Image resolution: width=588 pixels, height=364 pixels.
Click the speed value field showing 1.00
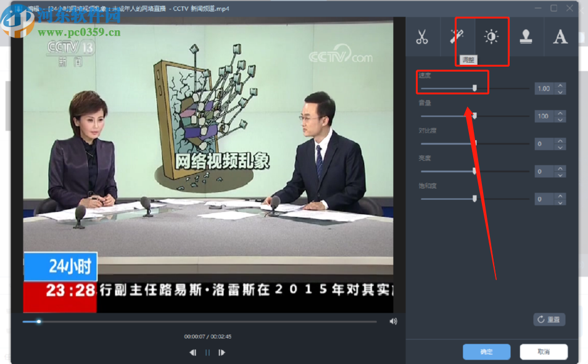(x=545, y=88)
